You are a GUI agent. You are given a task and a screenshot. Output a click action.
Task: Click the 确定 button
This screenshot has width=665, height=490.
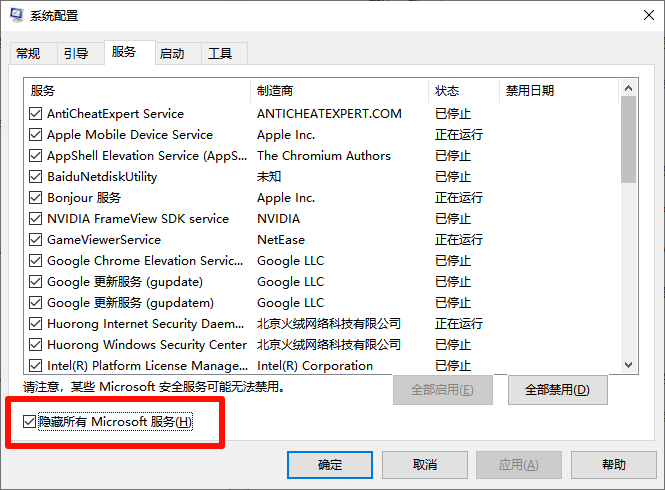click(x=330, y=465)
